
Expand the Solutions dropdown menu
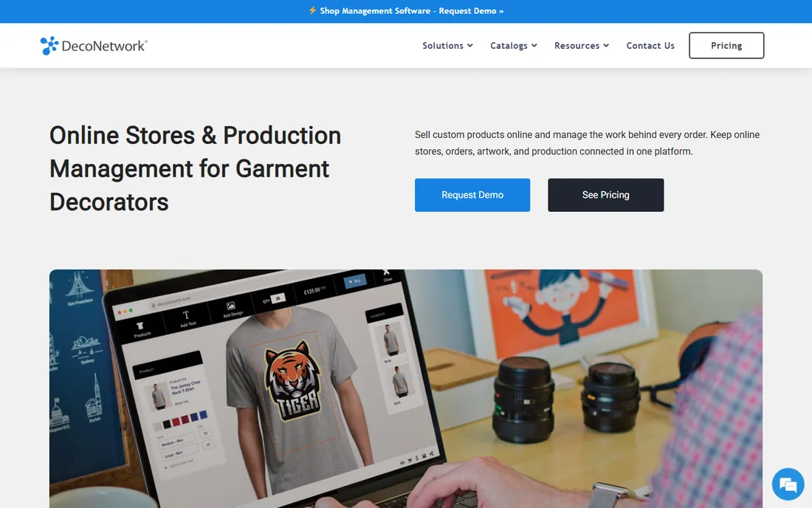pos(447,46)
